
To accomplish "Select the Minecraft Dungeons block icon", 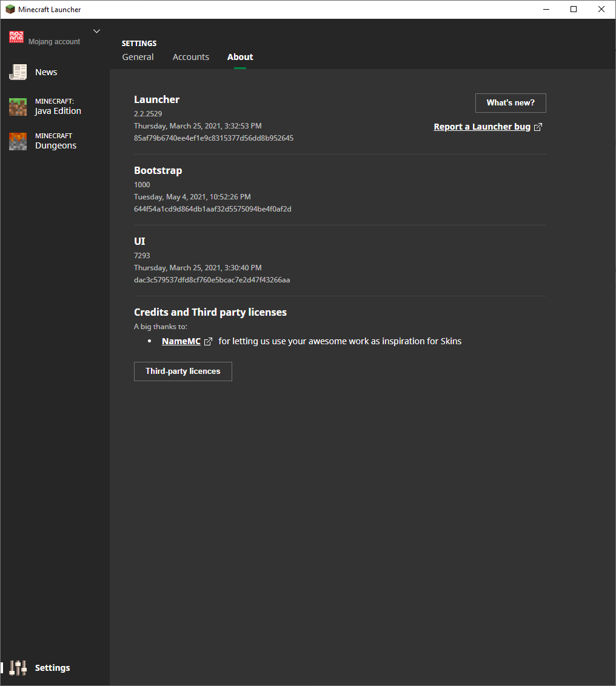I will coord(18,141).
